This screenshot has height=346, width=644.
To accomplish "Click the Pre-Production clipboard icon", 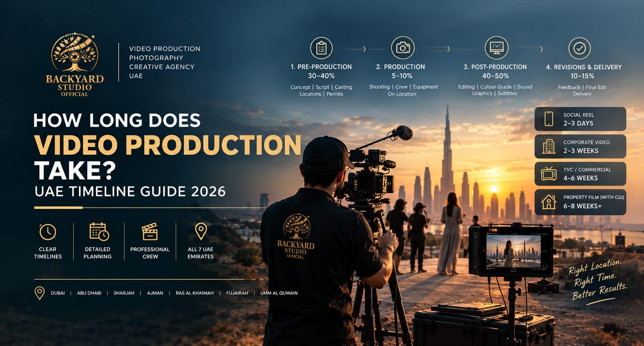I will 321,48.
